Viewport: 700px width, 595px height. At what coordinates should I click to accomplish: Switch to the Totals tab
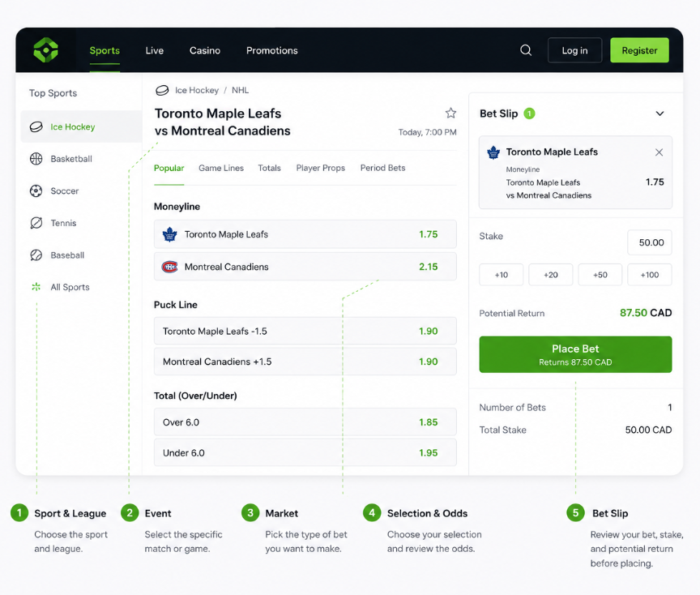point(269,168)
